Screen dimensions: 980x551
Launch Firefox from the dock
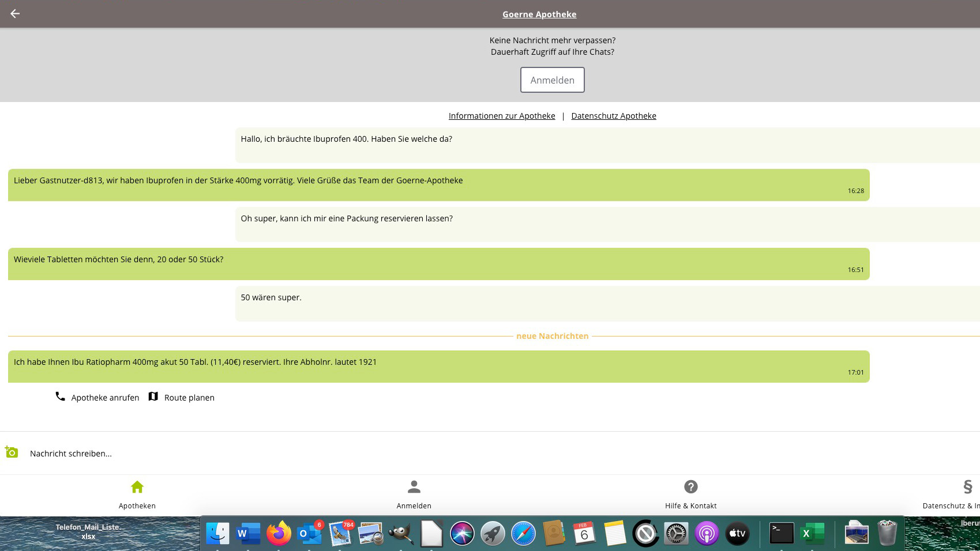pyautogui.click(x=279, y=533)
